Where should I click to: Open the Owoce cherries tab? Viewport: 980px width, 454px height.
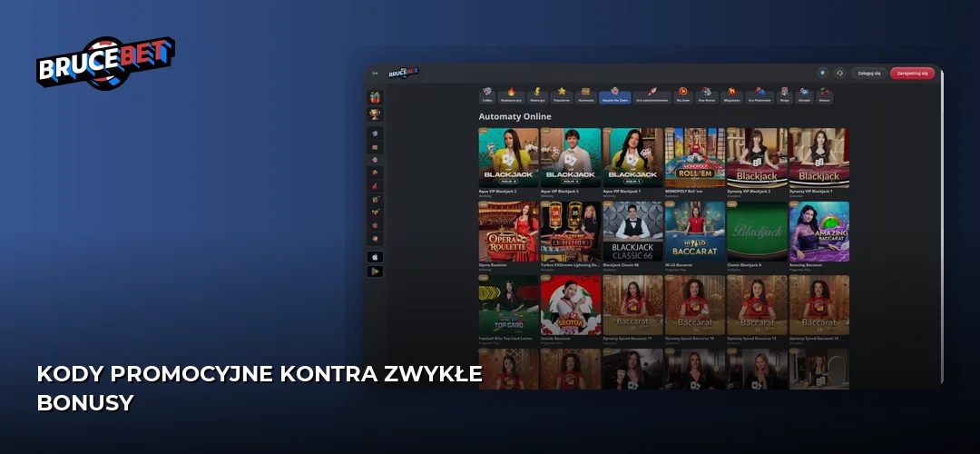pyautogui.click(x=824, y=95)
